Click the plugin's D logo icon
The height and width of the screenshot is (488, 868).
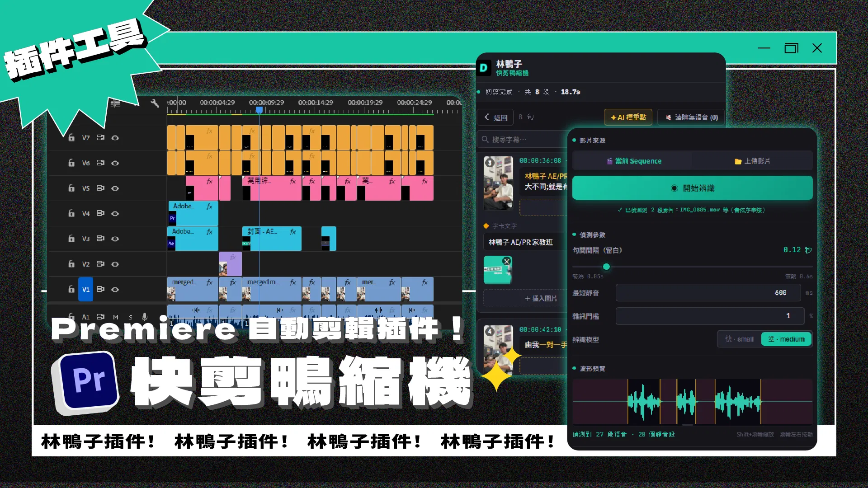(484, 68)
